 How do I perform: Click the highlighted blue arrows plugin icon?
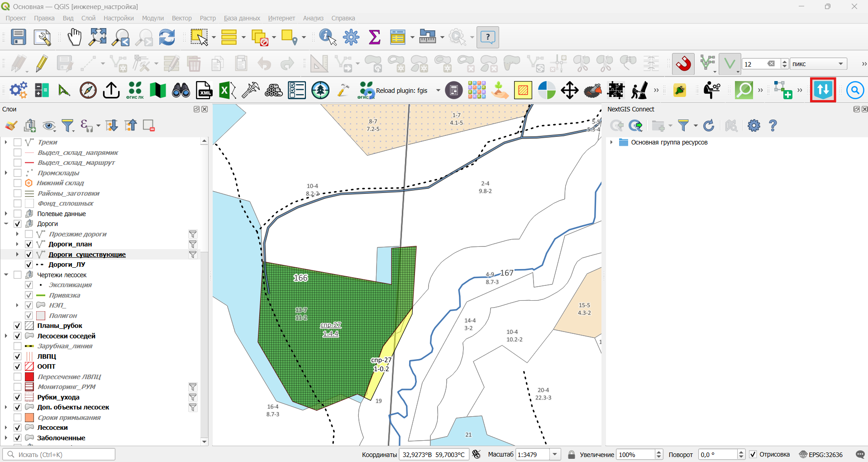tap(823, 90)
